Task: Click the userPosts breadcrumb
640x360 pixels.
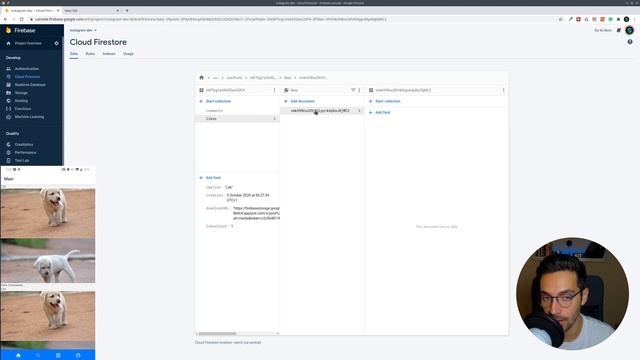Action: click(x=234, y=78)
